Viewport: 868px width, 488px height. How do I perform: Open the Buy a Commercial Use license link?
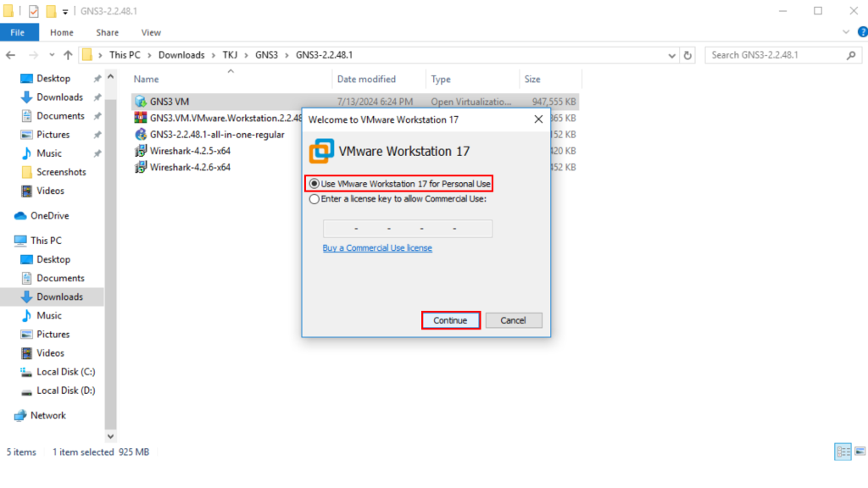click(x=377, y=248)
